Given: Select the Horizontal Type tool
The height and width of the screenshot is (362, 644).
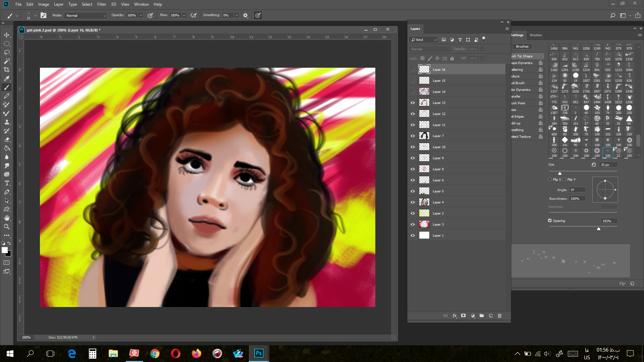Looking at the screenshot, I should click(x=7, y=183).
